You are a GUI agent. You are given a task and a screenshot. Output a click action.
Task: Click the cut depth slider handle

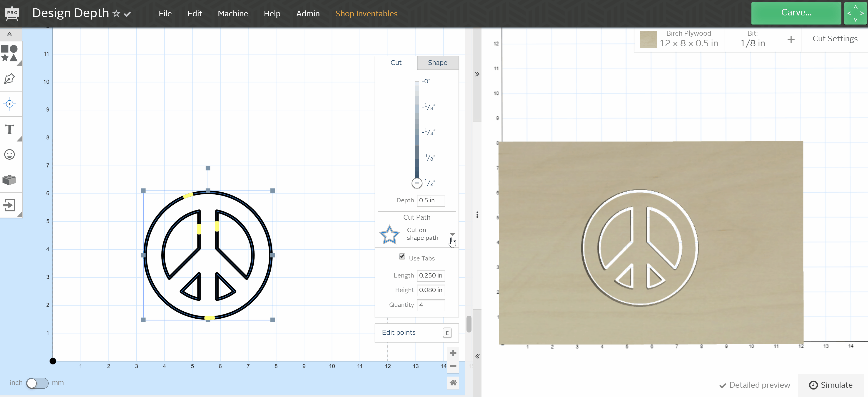tap(417, 183)
